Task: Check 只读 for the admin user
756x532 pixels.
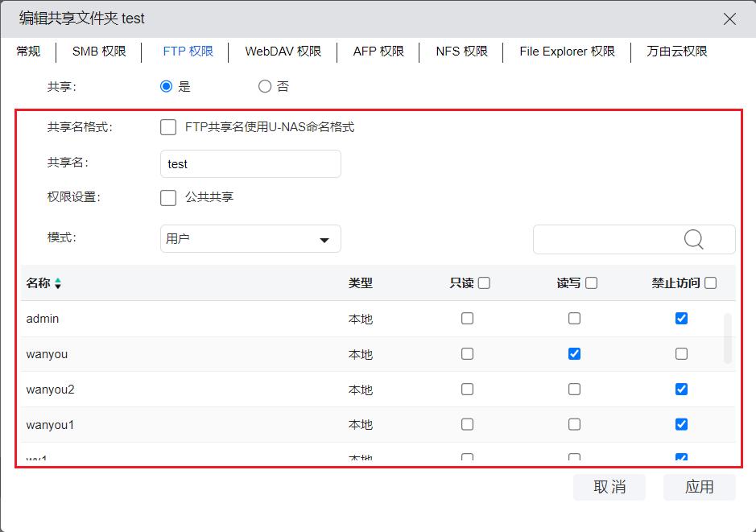Action: [x=467, y=319]
